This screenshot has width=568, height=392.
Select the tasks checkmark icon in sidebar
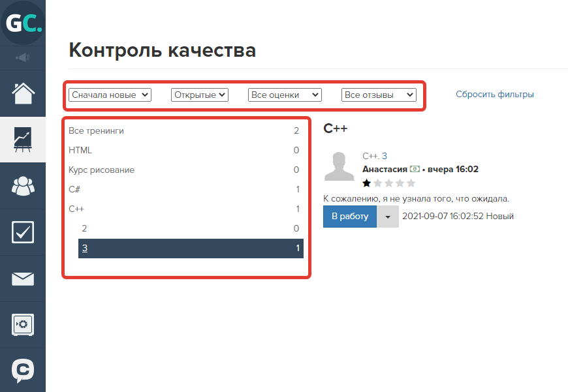pyautogui.click(x=22, y=232)
